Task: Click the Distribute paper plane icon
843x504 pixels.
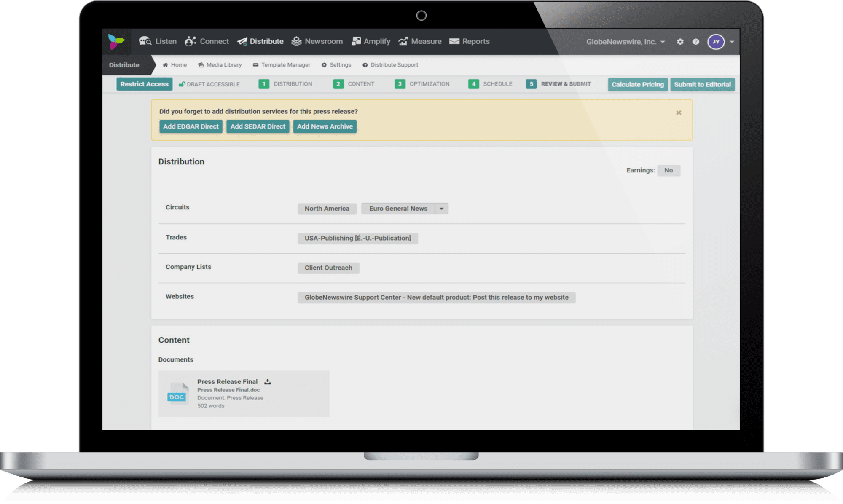Action: coord(242,41)
